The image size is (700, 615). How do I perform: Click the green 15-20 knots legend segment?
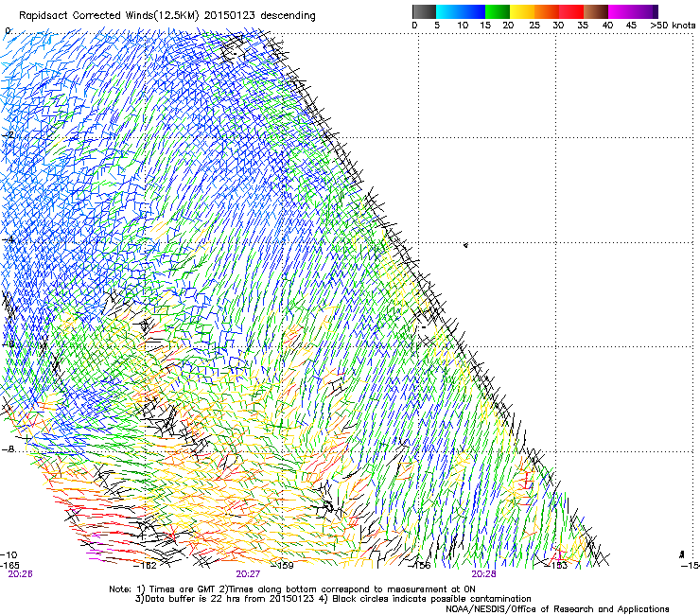click(x=498, y=11)
